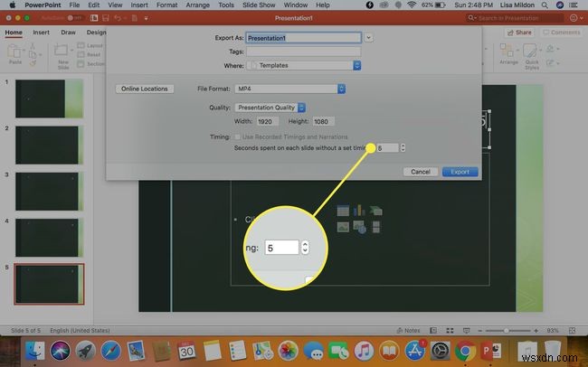The height and width of the screenshot is (367, 588).
Task: Click the Layout icon in the ribbon
Action: pyautogui.click(x=81, y=45)
